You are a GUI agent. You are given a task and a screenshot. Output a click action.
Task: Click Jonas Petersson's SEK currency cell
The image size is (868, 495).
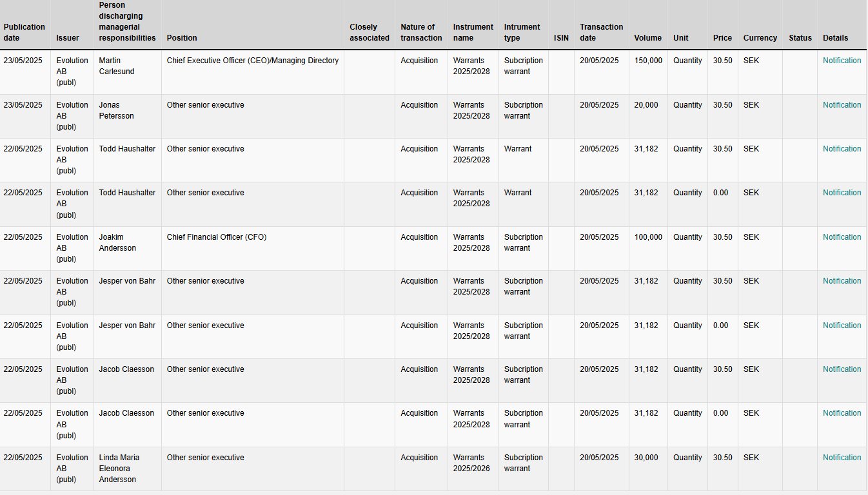click(751, 105)
